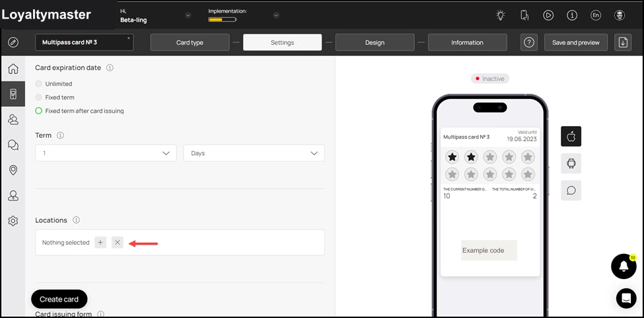Select the Unlimited expiration option
Viewport: 644px width, 318px height.
38,84
